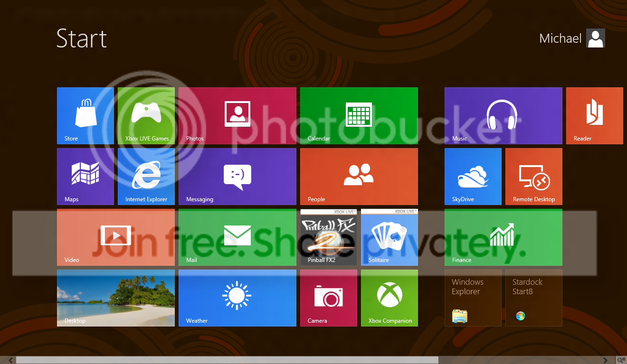Click the Michael user account picture
627x364 pixels.
tap(596, 38)
